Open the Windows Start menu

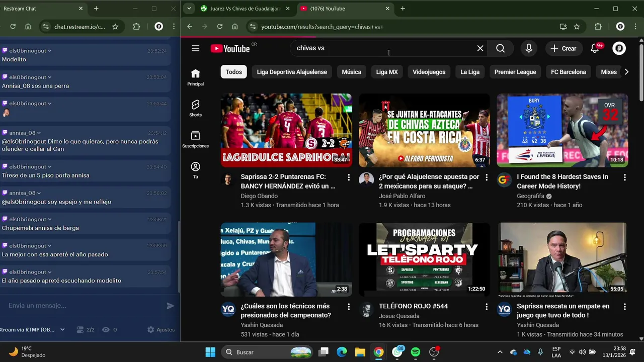coord(210,352)
